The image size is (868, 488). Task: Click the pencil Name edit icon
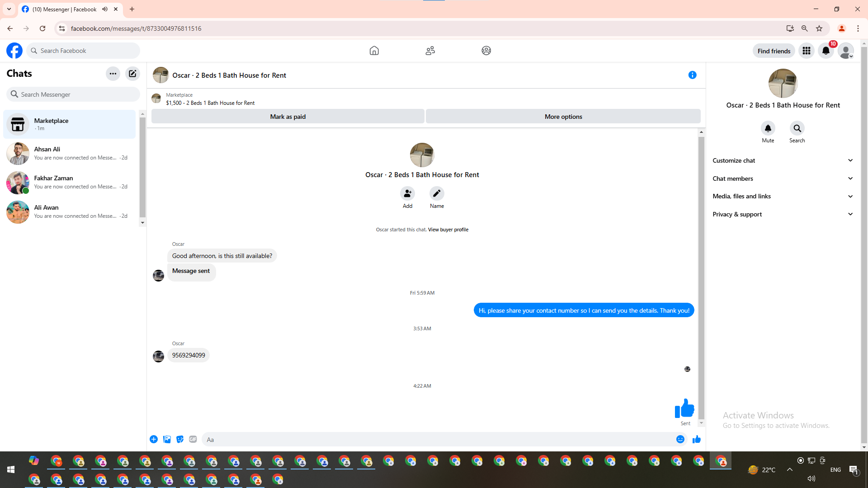pyautogui.click(x=437, y=194)
